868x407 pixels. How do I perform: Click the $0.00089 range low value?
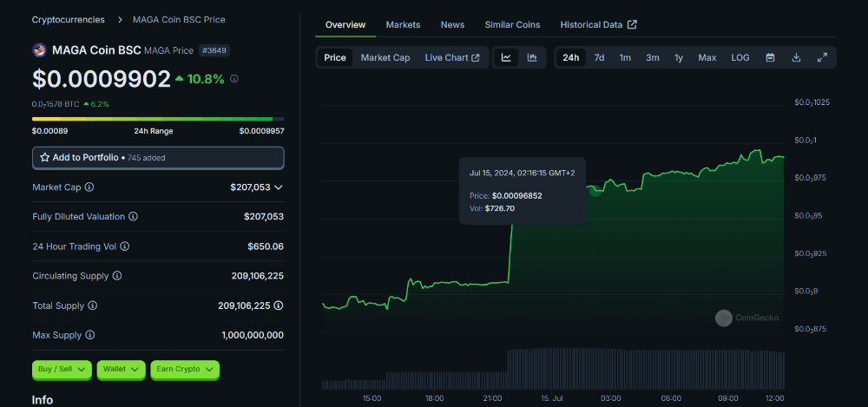click(49, 131)
